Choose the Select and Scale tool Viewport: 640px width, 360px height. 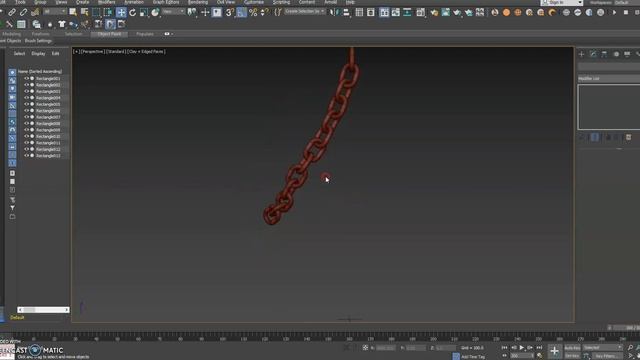144,13
